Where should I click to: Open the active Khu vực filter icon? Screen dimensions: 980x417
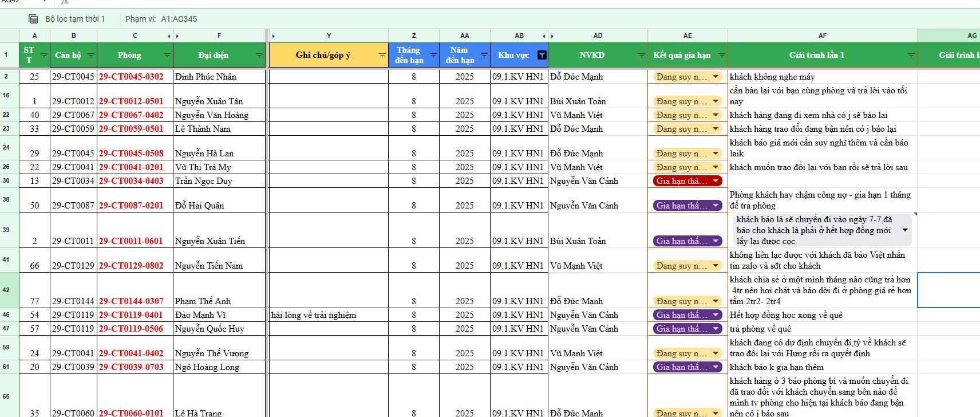coord(542,56)
